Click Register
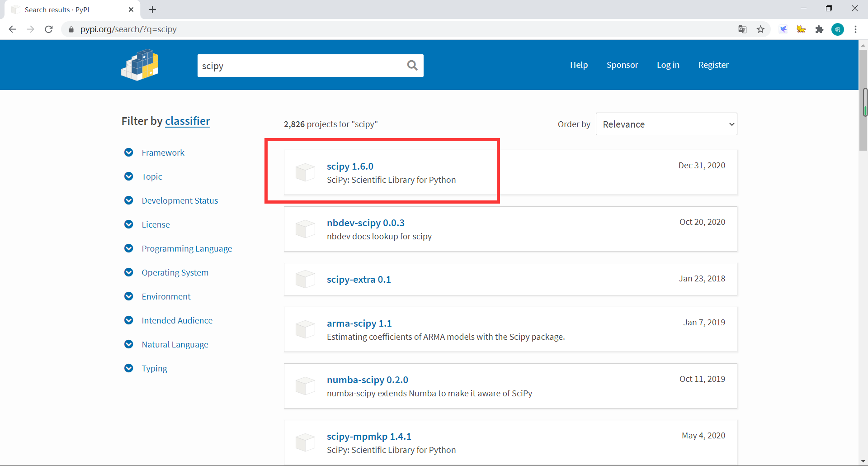 tap(713, 65)
